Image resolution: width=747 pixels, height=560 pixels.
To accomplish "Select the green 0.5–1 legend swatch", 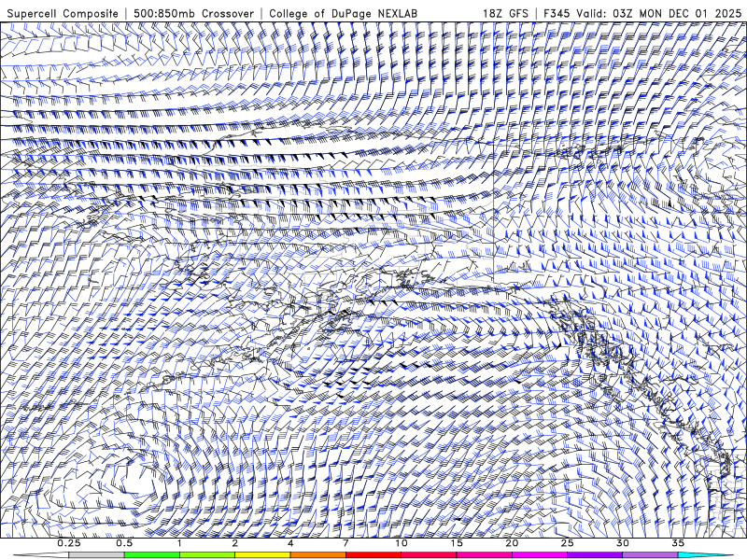I will point(152,555).
